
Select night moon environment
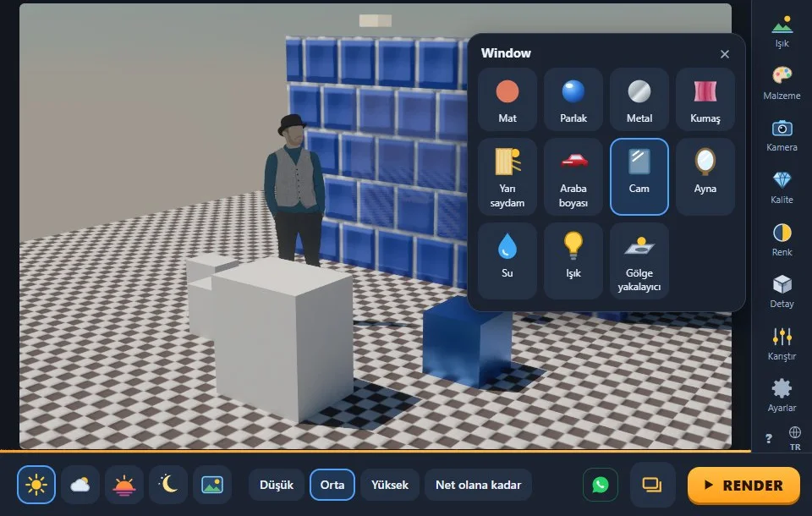pyautogui.click(x=168, y=485)
